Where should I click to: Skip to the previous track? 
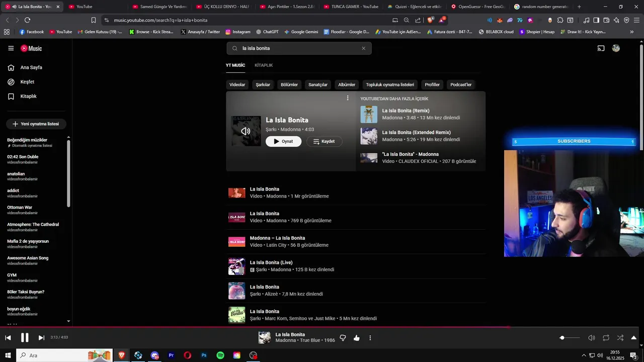(8, 338)
